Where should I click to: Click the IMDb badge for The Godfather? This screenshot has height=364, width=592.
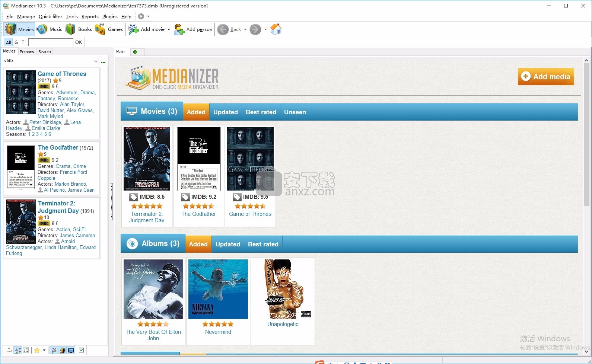44,160
